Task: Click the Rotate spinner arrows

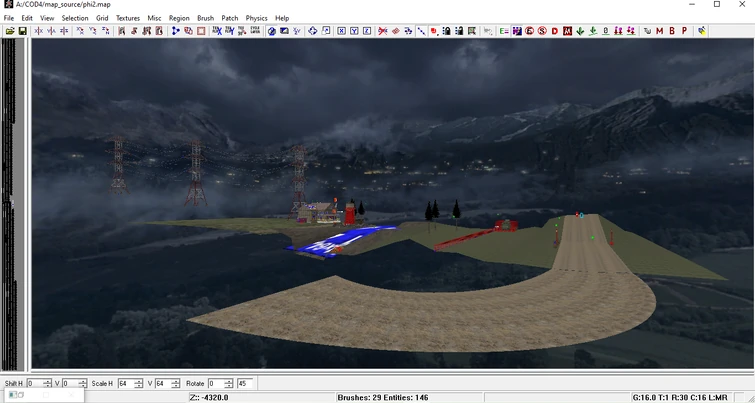Action: coord(228,383)
